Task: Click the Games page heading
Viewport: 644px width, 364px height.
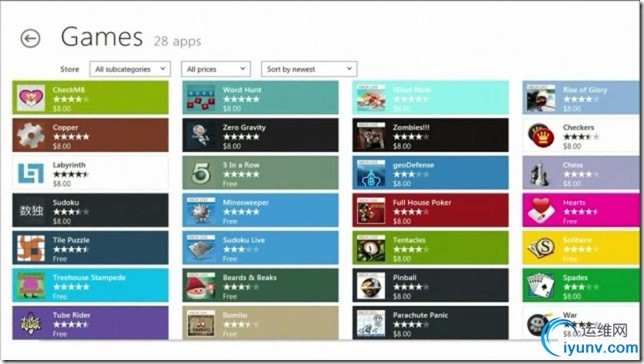Action: pyautogui.click(x=101, y=37)
